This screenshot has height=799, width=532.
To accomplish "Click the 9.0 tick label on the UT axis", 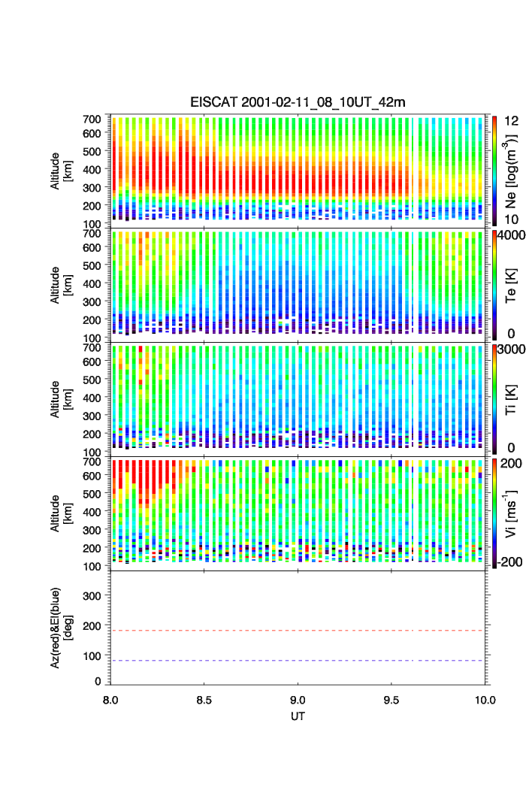I will coord(298,700).
